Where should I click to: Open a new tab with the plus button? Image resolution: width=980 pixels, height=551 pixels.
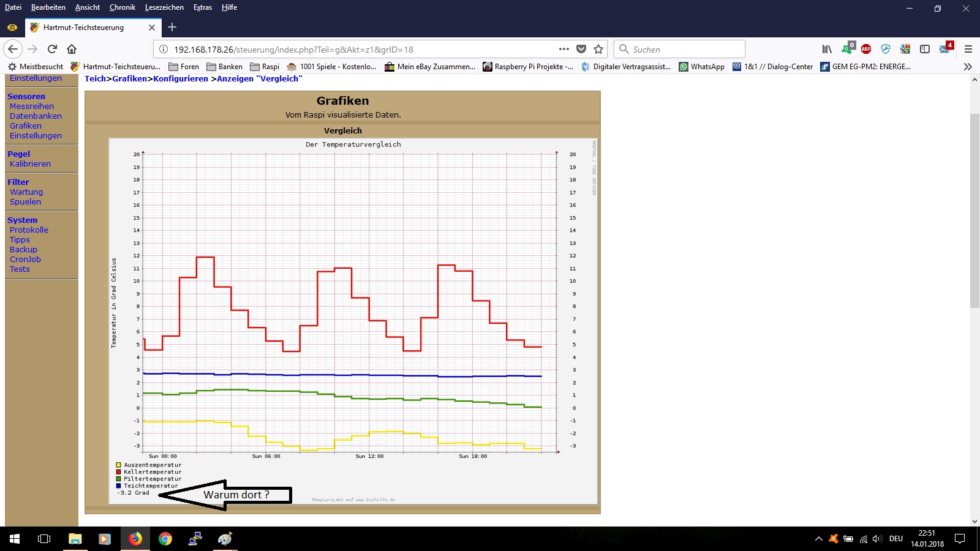pos(172,27)
